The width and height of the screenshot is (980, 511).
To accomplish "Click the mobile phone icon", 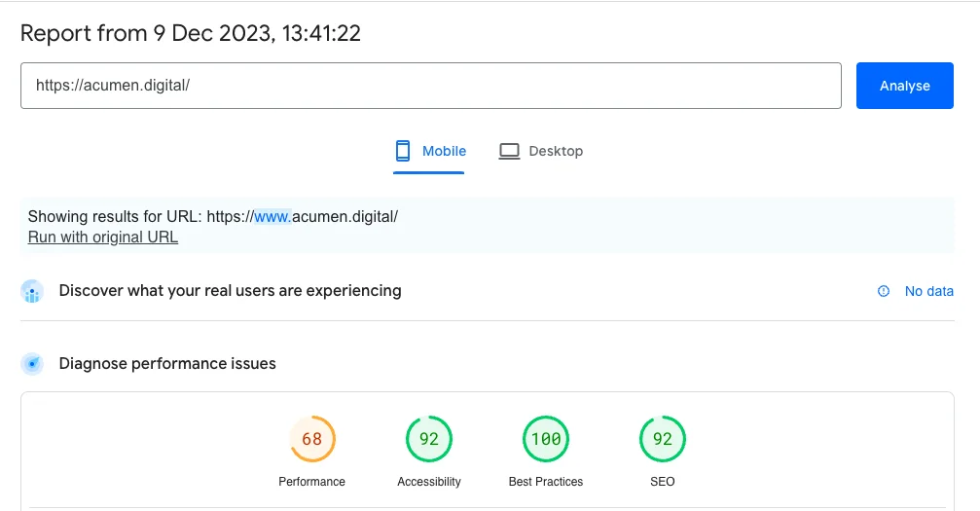I will click(403, 152).
